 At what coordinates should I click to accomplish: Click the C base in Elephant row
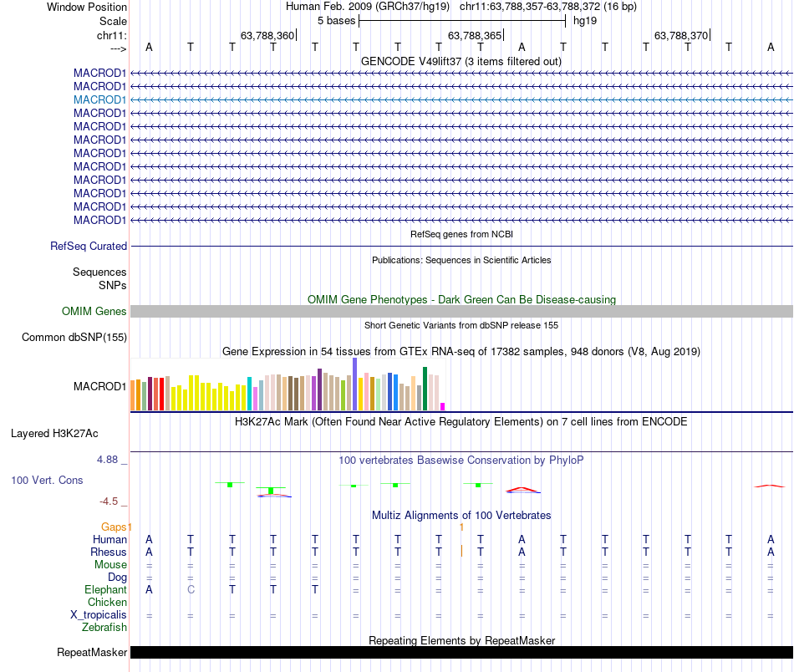pyautogui.click(x=191, y=590)
